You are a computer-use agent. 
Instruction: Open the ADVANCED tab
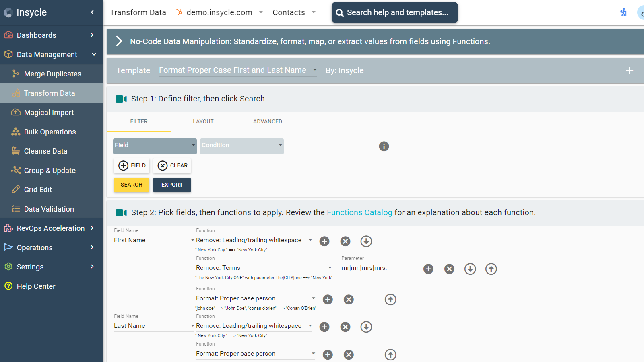click(267, 121)
